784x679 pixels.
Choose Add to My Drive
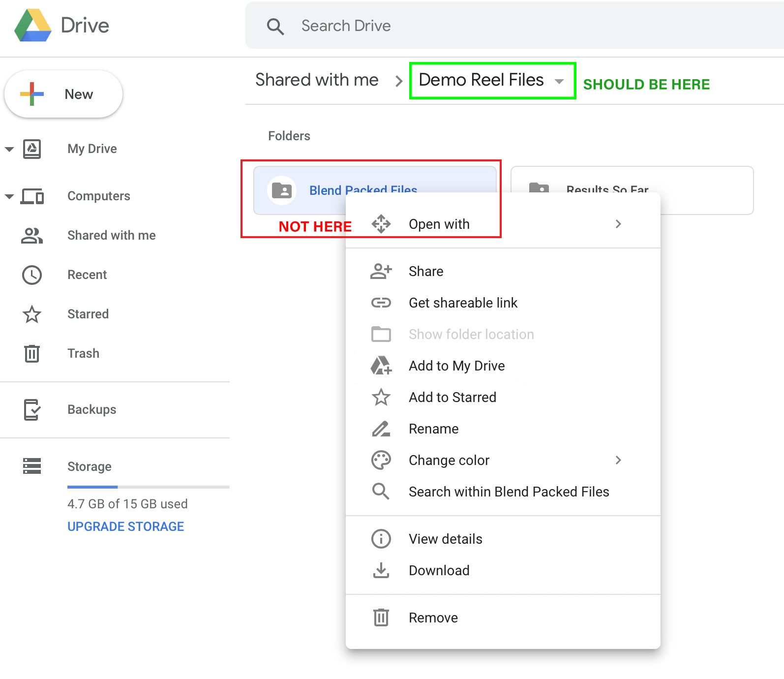(x=503, y=366)
